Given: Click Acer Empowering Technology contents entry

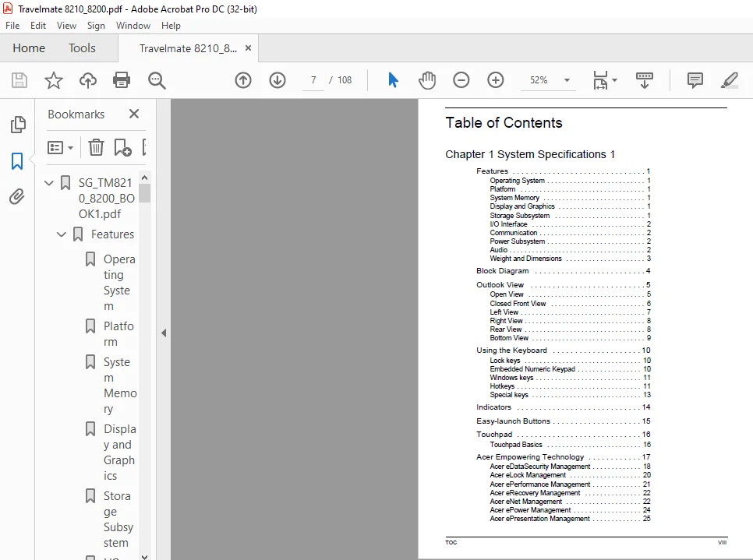Looking at the screenshot, I should (x=563, y=457).
